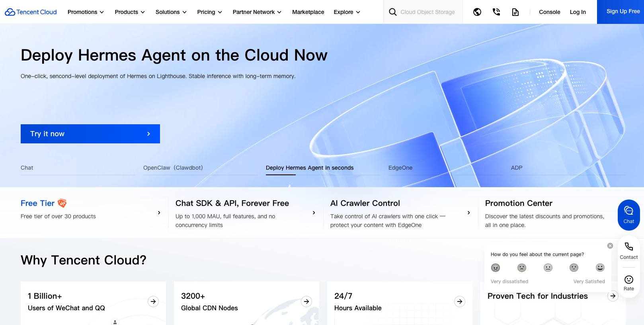The height and width of the screenshot is (325, 644).
Task: Open the globe language selector icon
Action: [x=477, y=12]
